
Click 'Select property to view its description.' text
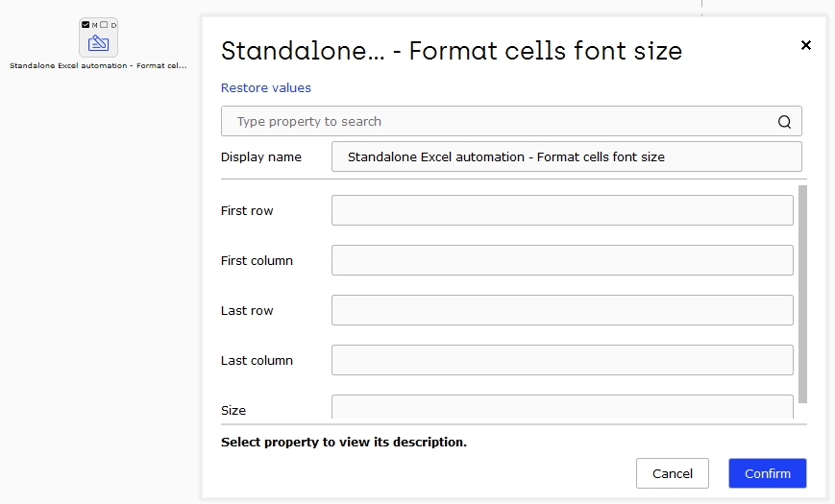(344, 443)
